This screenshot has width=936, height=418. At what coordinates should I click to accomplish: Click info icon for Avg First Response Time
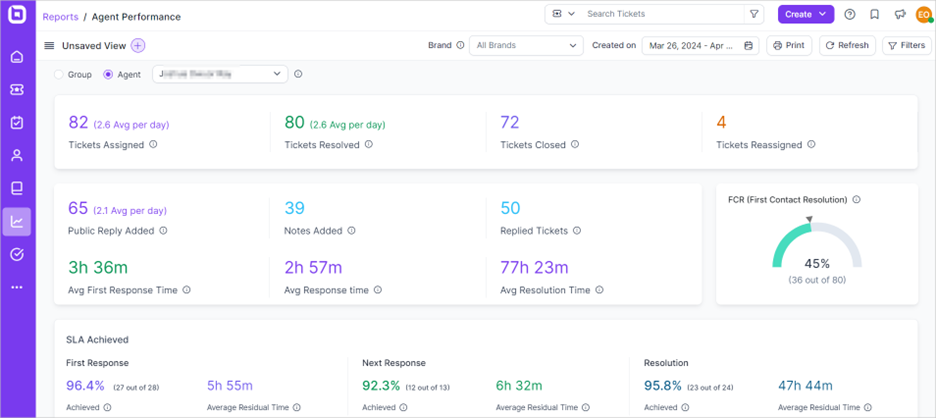coord(186,290)
